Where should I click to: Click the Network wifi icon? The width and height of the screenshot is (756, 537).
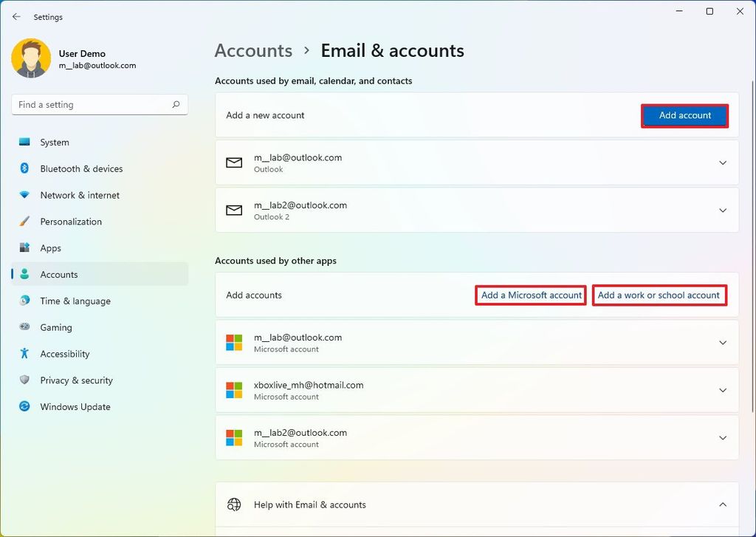pos(24,195)
